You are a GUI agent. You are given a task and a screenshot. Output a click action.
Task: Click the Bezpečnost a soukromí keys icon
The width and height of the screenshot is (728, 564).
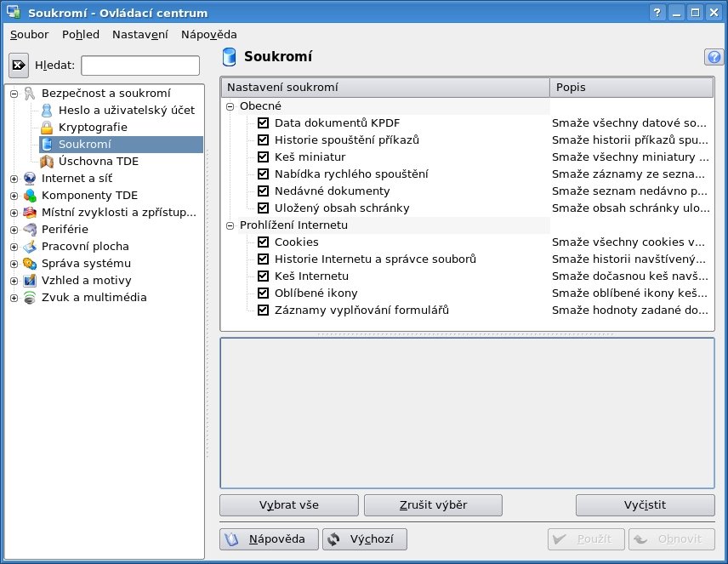30,94
